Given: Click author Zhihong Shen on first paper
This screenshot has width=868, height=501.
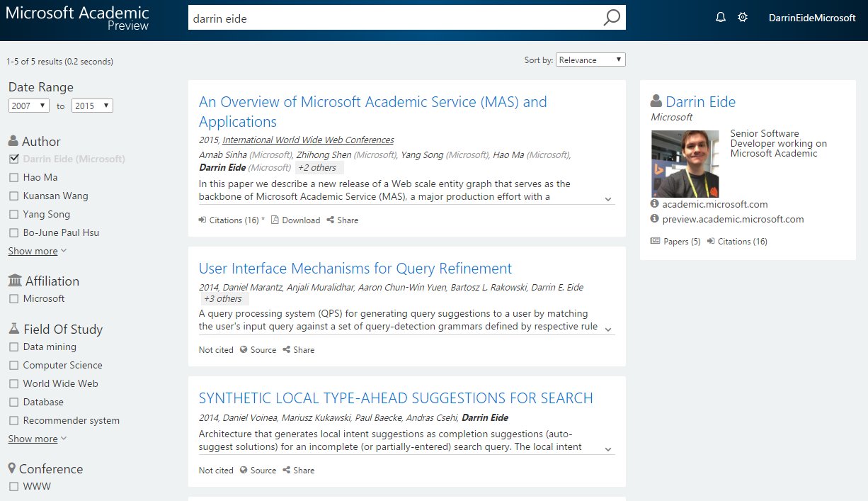Looking at the screenshot, I should pyautogui.click(x=324, y=154).
